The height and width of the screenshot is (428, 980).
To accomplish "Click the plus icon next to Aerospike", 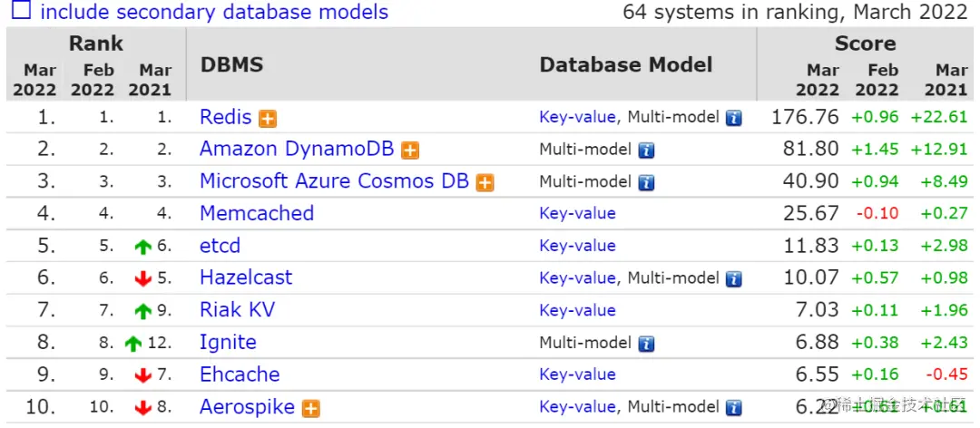I will coord(311,409).
